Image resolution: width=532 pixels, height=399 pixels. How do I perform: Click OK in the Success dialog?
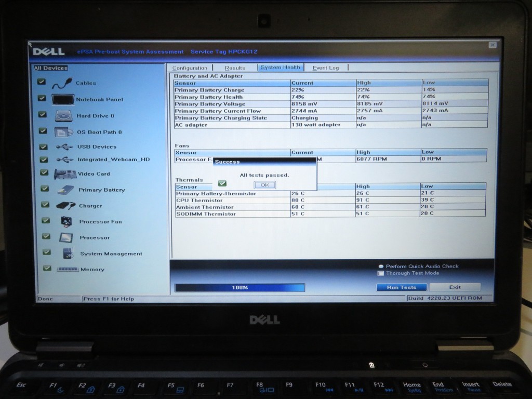264,185
